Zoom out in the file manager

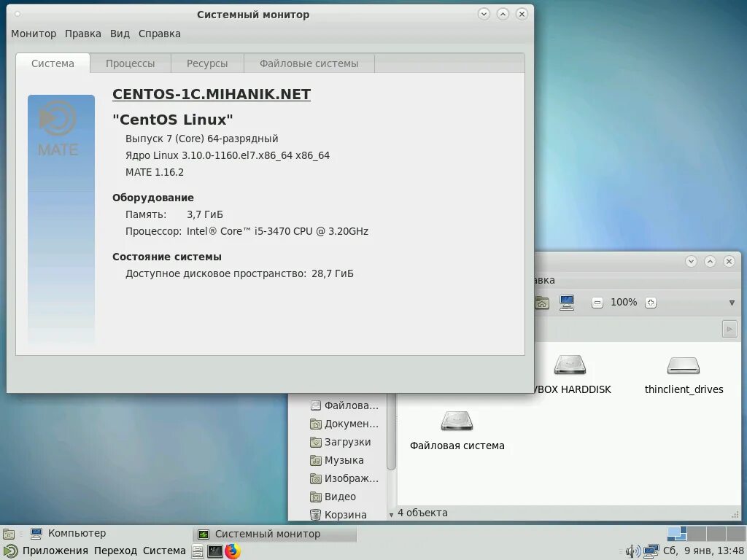coord(597,303)
